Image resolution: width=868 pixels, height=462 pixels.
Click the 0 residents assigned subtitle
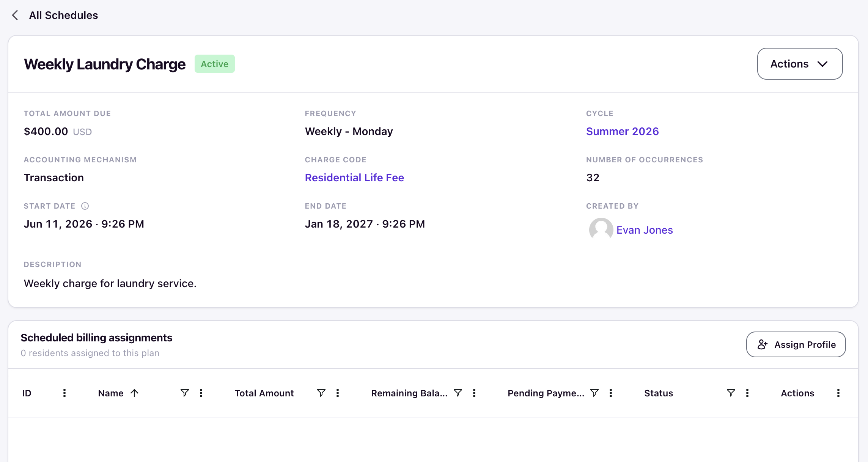[90, 353]
